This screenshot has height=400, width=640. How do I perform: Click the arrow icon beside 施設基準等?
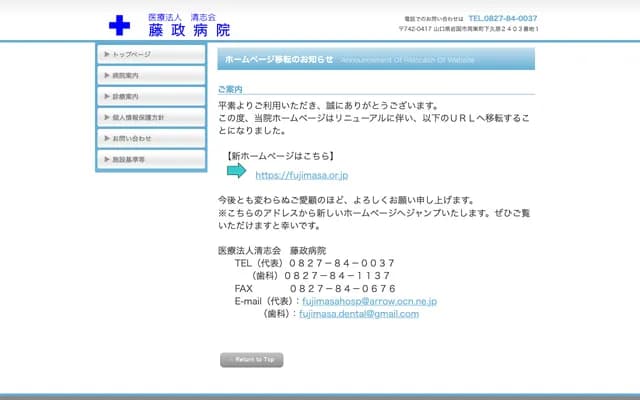click(x=106, y=159)
